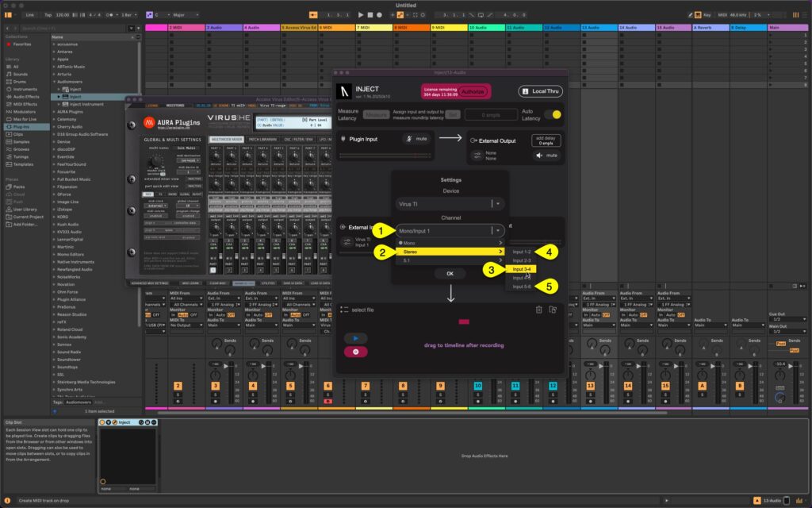
Task: Click the tempo field showing 120.00
Action: [x=62, y=13]
